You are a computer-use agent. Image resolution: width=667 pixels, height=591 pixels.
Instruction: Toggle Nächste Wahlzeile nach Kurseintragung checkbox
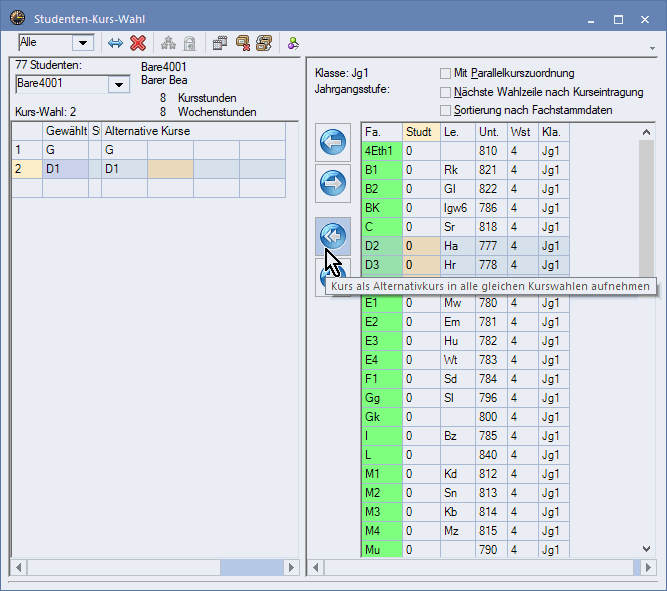pos(446,92)
